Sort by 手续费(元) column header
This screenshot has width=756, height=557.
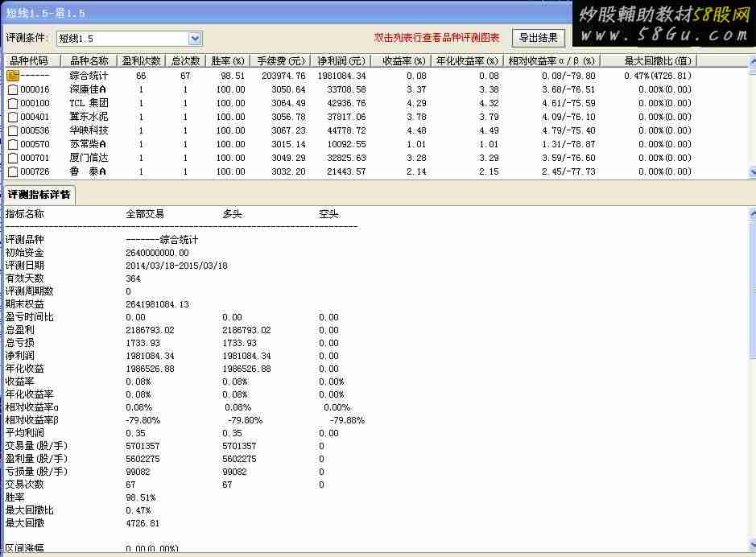281,60
